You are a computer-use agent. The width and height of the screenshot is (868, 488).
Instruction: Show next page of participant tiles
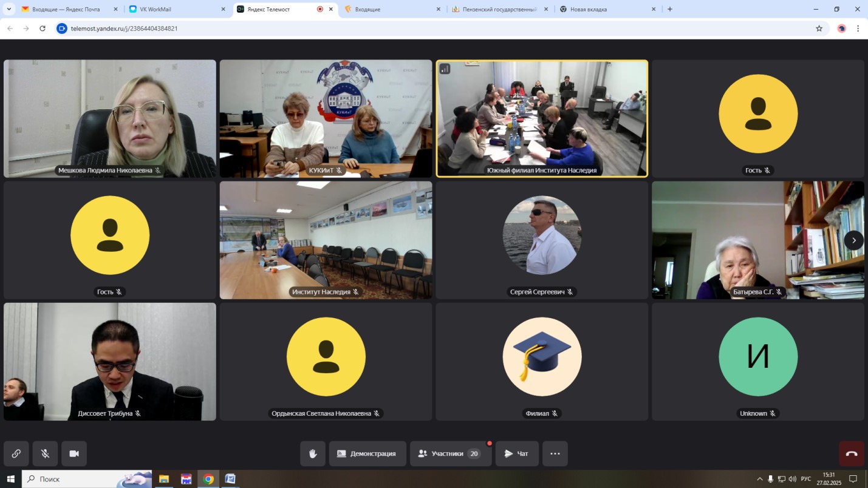853,240
